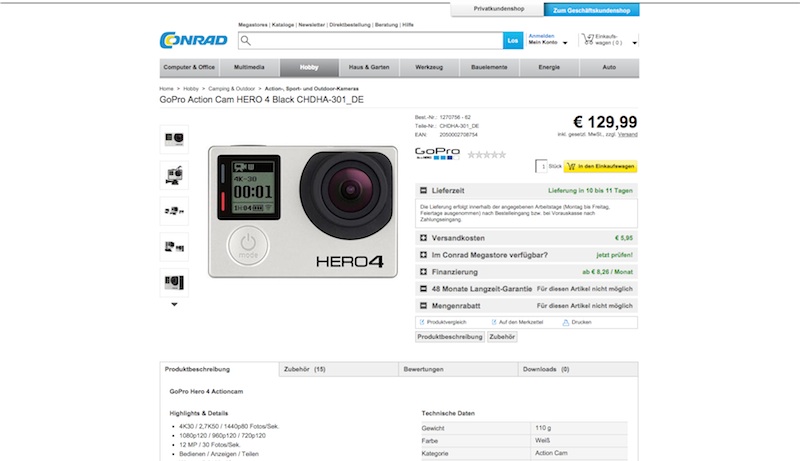The height and width of the screenshot is (461, 800).
Task: Expand the Versandkosten section
Action: [x=423, y=238]
